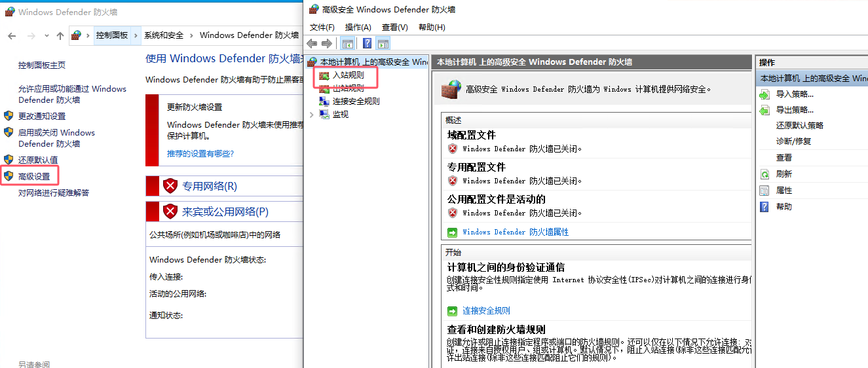Image resolution: width=868 pixels, height=368 pixels.
Task: Open 更改通知设置 in control panel sidebar
Action: click(x=42, y=117)
